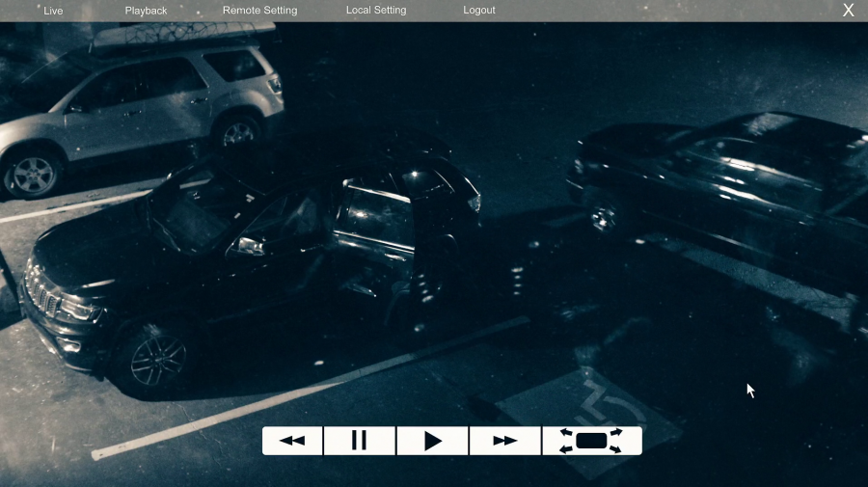Click the silver SUV's front wheel
Viewport: 868px width, 487px height.
click(33, 176)
